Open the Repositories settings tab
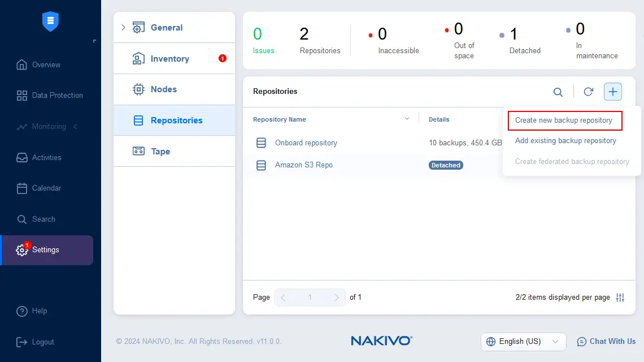The height and width of the screenshot is (362, 644). coord(174,120)
